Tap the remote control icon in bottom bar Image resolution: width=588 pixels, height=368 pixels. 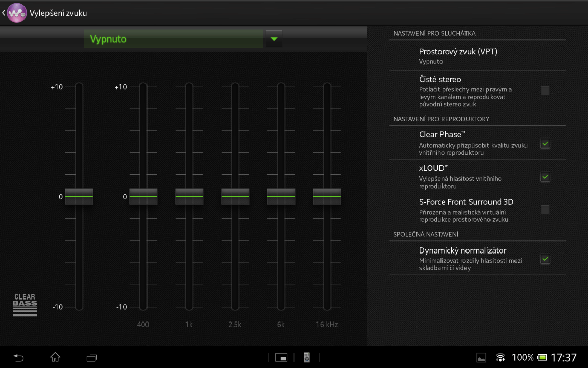tap(306, 357)
